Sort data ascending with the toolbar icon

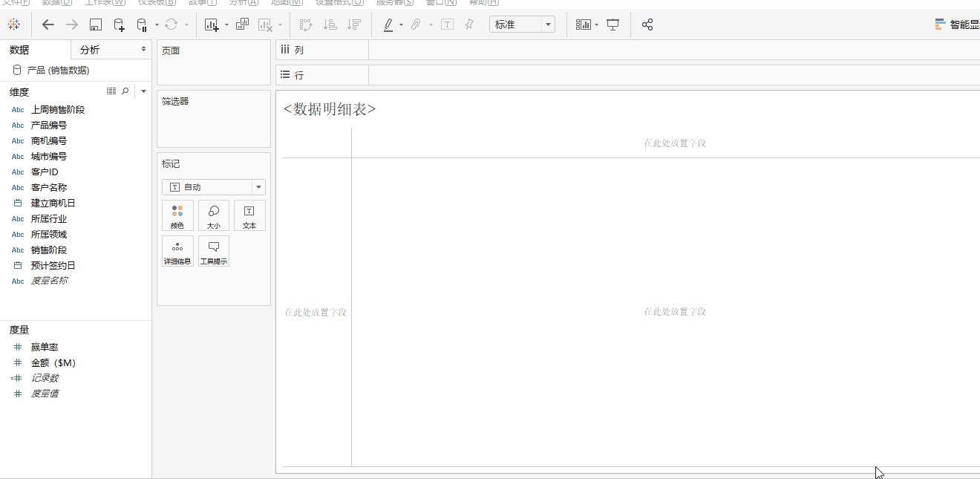coord(330,24)
